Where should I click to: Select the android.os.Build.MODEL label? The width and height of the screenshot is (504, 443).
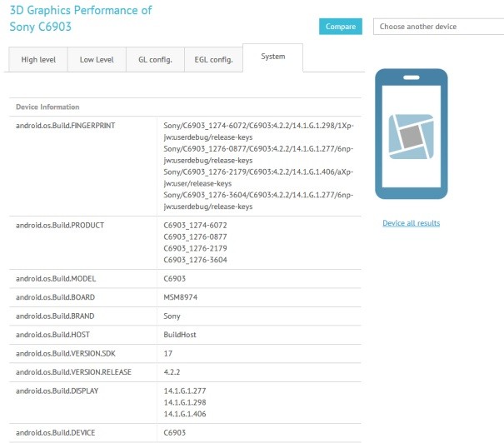coord(56,278)
